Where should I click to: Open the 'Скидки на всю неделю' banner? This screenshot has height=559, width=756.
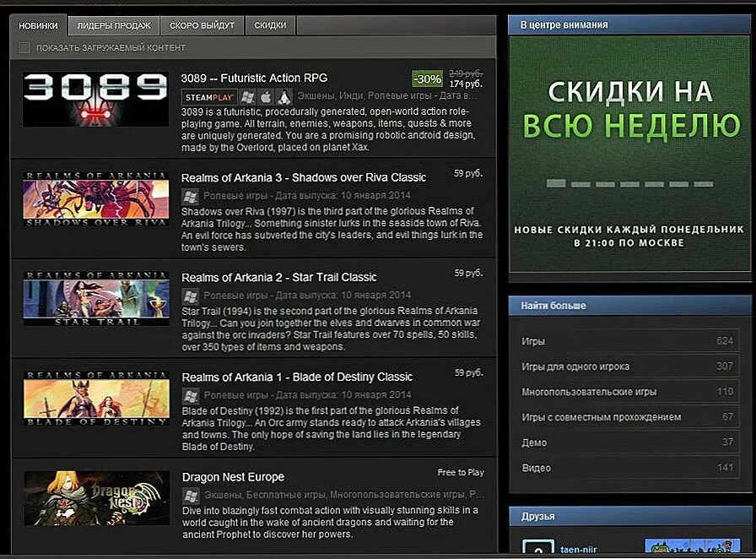click(629, 154)
